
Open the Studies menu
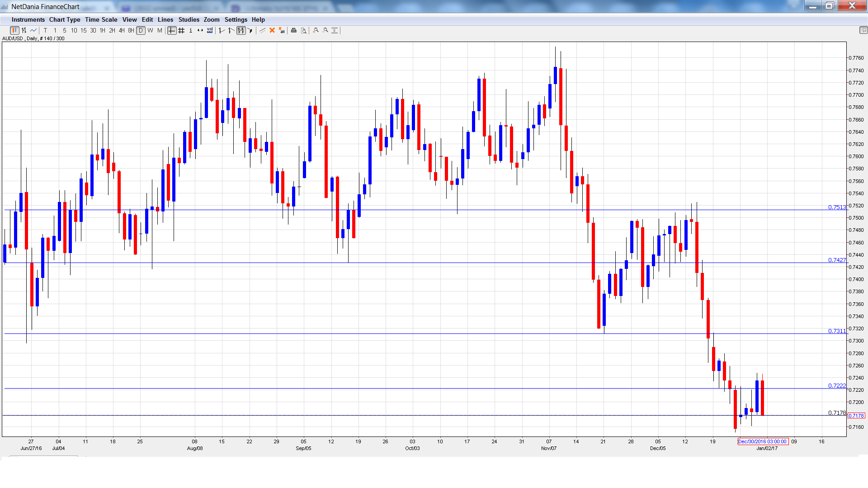click(189, 19)
